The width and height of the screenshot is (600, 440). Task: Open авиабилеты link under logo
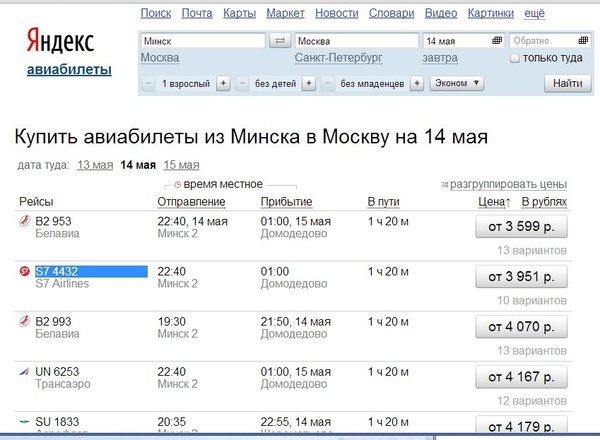69,70
